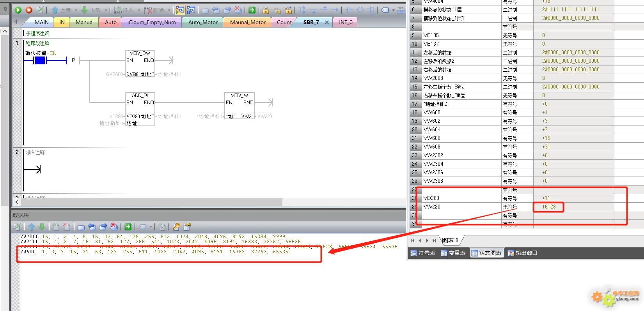Toggle the program status monitoring icon

pos(180,10)
